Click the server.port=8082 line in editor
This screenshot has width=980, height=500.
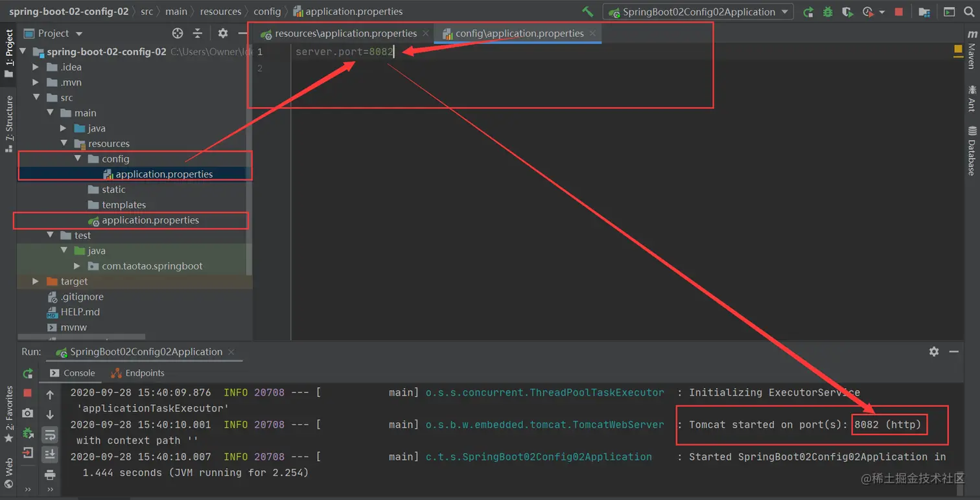click(344, 52)
